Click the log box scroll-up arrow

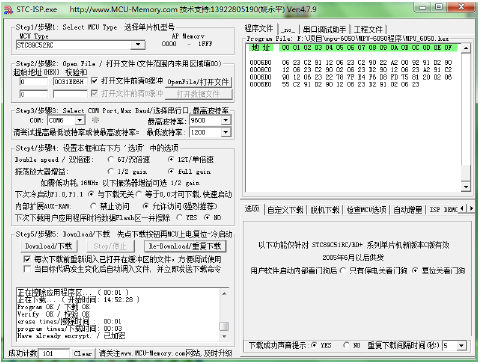224,293
